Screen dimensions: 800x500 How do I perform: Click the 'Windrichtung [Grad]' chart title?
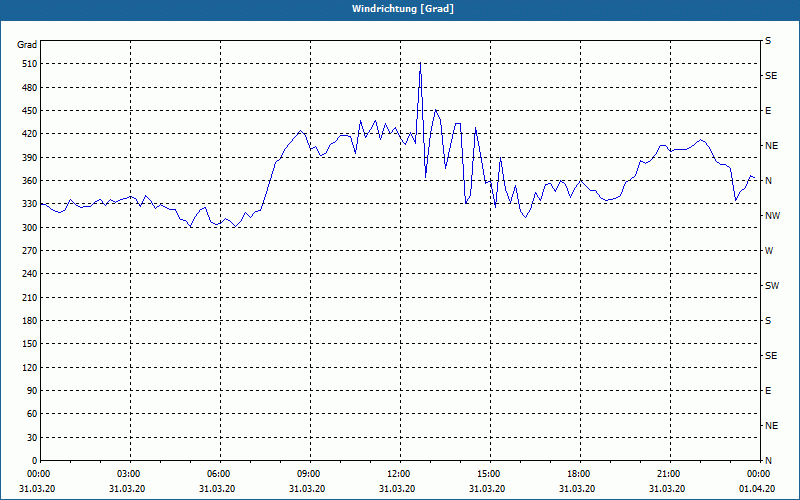403,9
